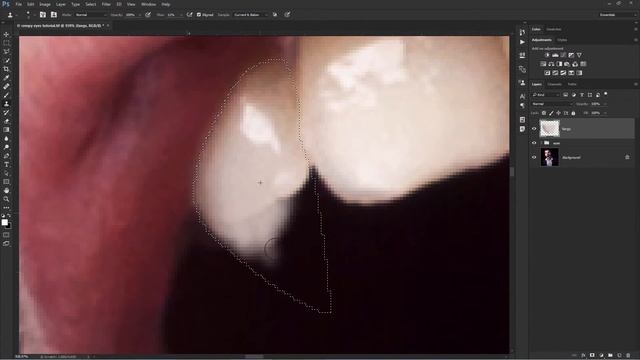Open the Image menu
640x360 pixels.
45,4
